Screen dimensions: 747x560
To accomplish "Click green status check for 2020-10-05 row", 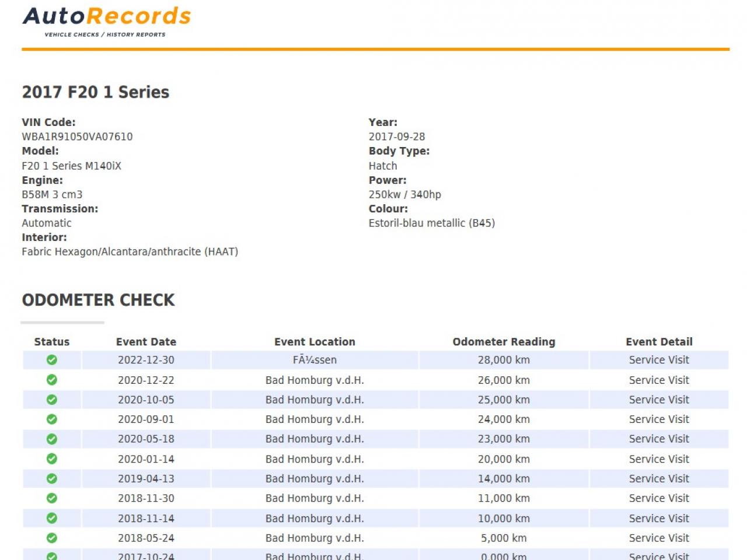I will (52, 400).
